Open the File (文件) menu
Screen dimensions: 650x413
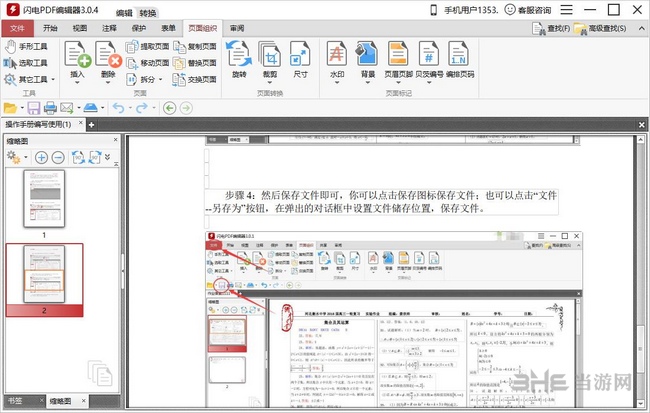tap(17, 28)
